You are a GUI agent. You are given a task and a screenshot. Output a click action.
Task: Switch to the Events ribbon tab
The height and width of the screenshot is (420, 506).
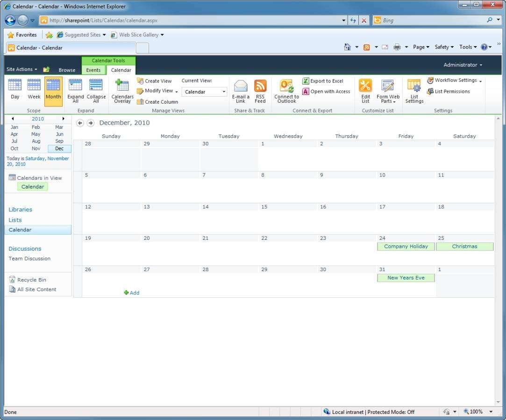[x=93, y=70]
